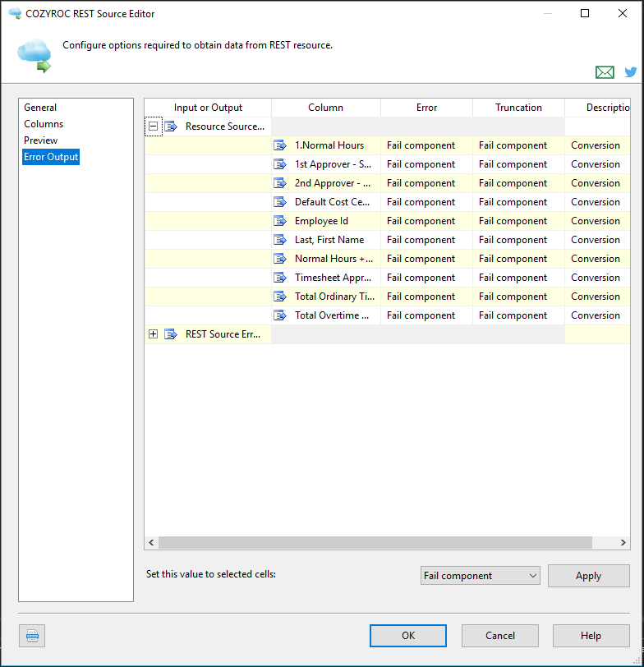Click the scroll left arrow
The image size is (644, 667).
click(151, 542)
